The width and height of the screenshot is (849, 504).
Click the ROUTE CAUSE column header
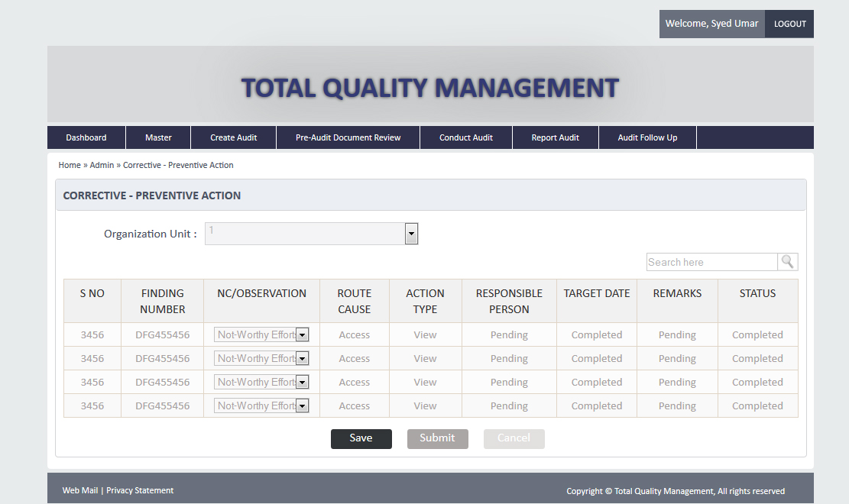354,301
